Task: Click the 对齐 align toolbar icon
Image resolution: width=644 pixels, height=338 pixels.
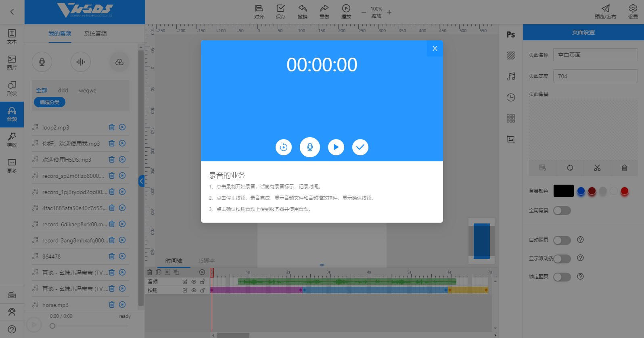Action: pyautogui.click(x=259, y=12)
